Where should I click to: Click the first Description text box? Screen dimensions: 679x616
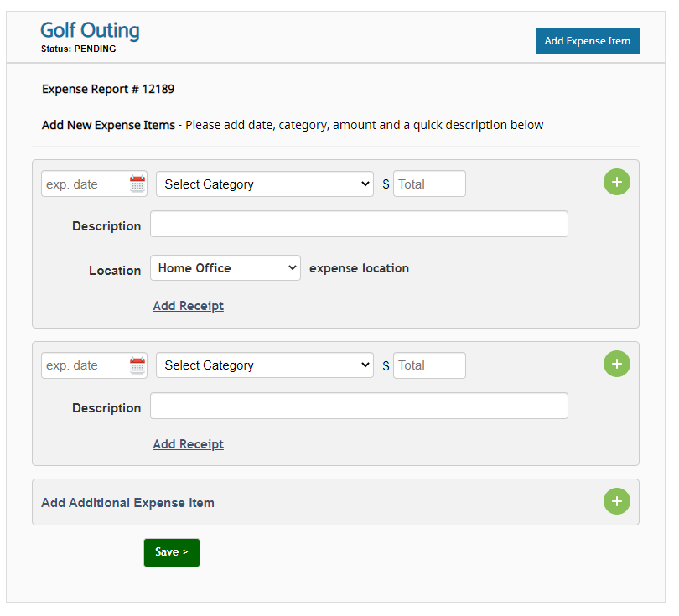pyautogui.click(x=359, y=224)
